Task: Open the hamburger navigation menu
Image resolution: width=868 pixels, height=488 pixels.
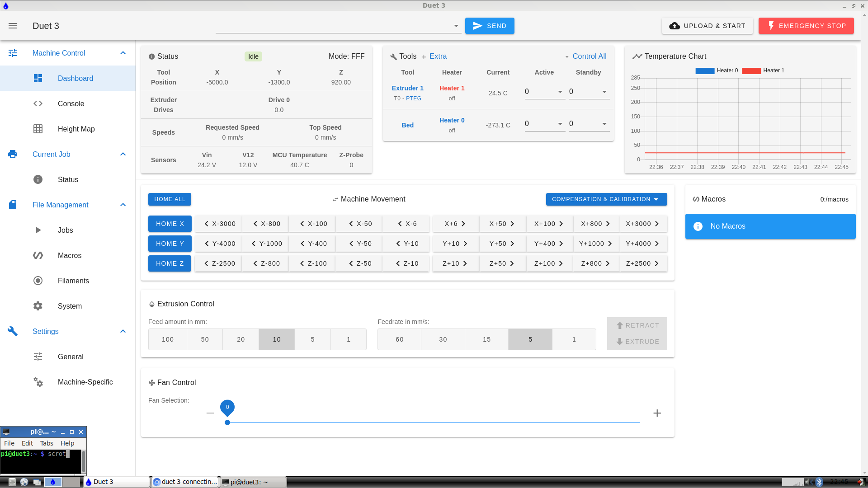Action: coord(13,26)
